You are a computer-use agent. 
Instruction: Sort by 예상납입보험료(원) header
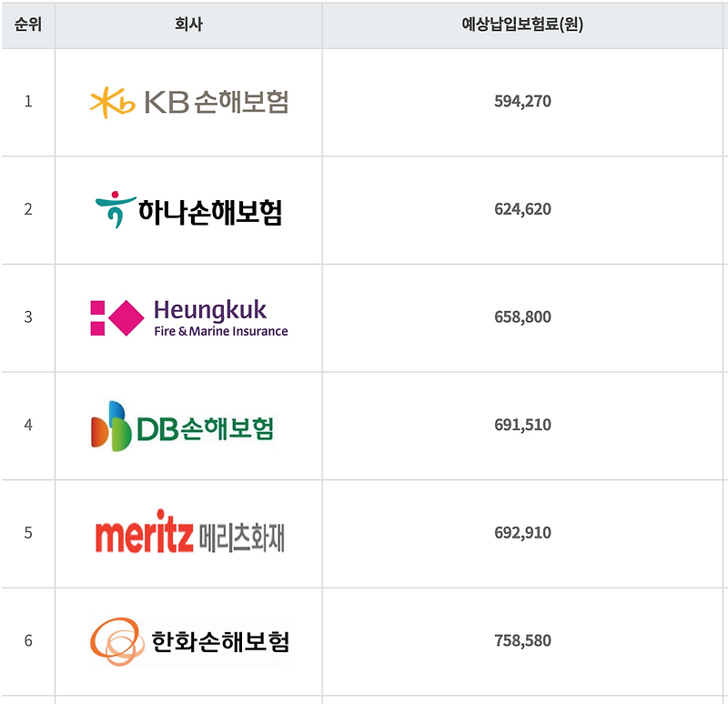click(x=522, y=25)
